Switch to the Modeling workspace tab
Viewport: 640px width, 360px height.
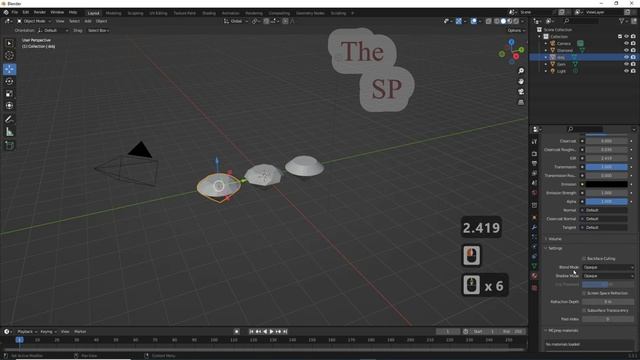point(113,13)
